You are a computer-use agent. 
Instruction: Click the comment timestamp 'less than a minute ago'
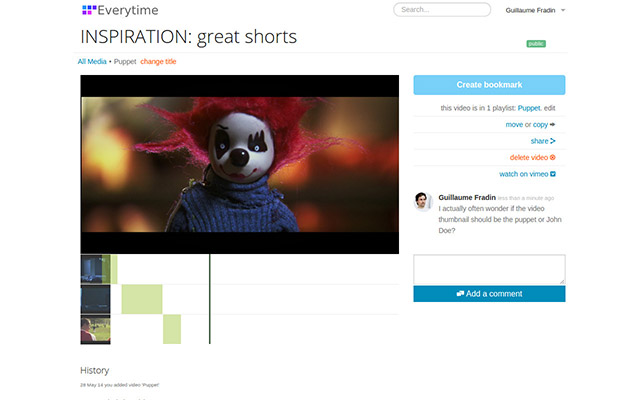pyautogui.click(x=526, y=198)
